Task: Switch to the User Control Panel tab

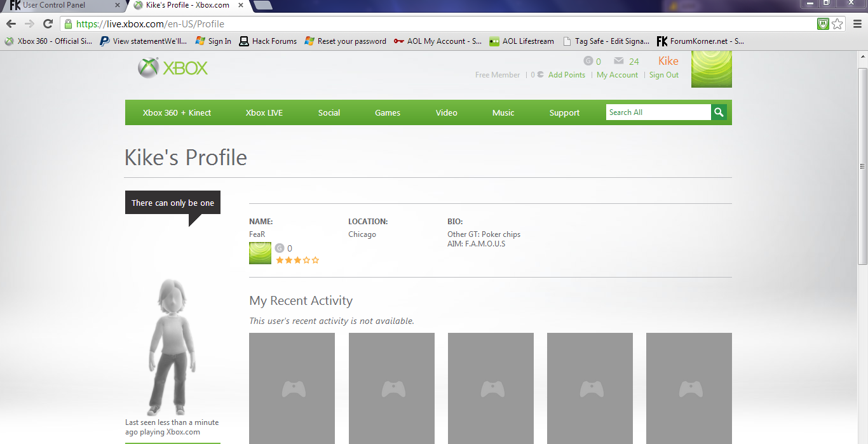Action: pyautogui.click(x=62, y=5)
